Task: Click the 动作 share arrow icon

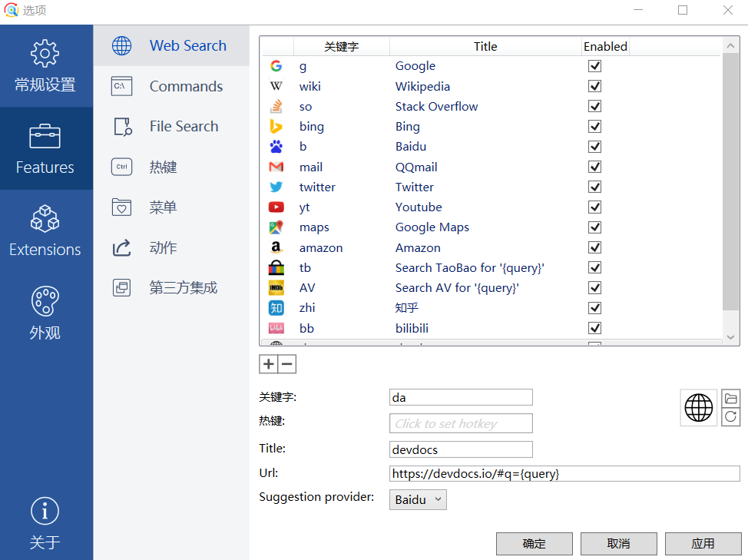Action: tap(121, 247)
